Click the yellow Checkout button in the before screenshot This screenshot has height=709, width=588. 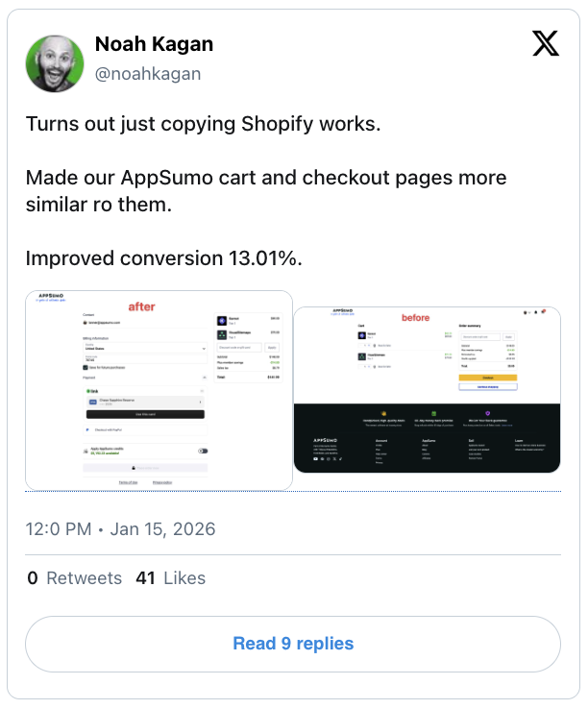488,377
